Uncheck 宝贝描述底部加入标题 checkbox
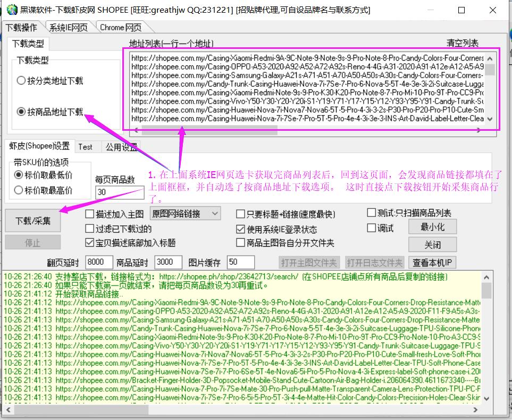This screenshot has height=420, width=512. tap(130, 242)
